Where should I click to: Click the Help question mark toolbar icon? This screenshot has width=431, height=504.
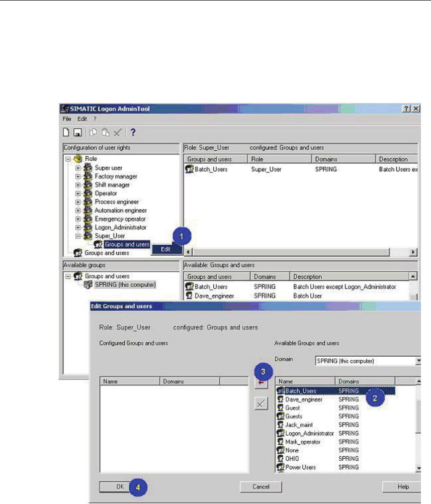point(133,132)
